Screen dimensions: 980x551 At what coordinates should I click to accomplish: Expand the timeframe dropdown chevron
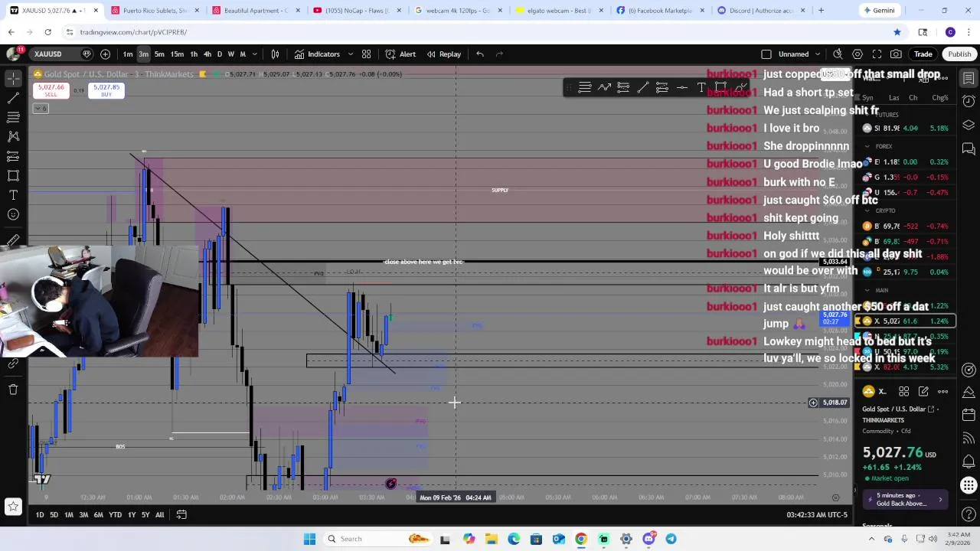255,54
